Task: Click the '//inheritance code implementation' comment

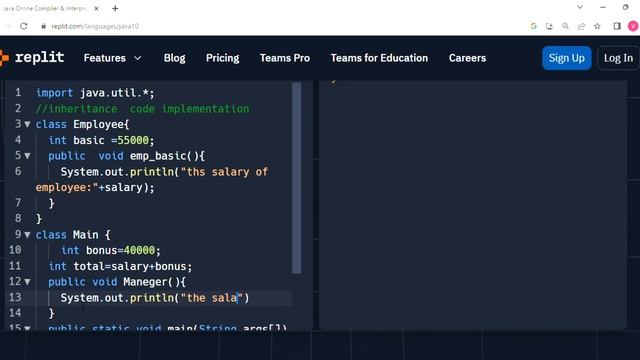Action: [x=142, y=109]
